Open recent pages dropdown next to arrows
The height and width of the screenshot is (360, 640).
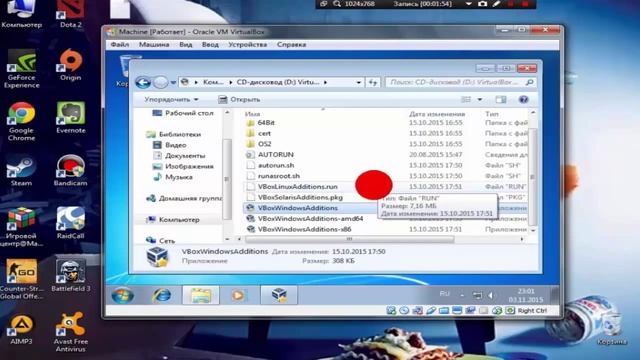click(x=173, y=83)
